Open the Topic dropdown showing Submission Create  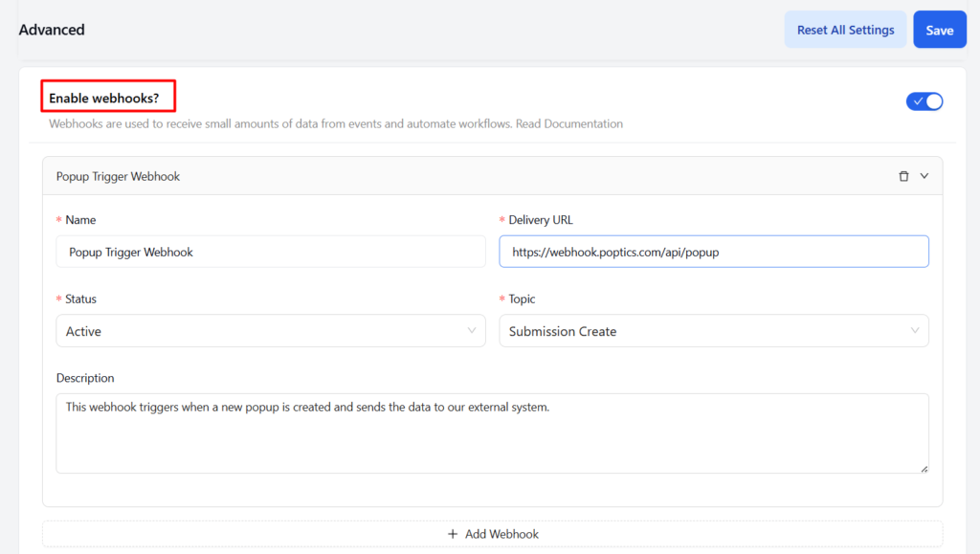coord(714,331)
